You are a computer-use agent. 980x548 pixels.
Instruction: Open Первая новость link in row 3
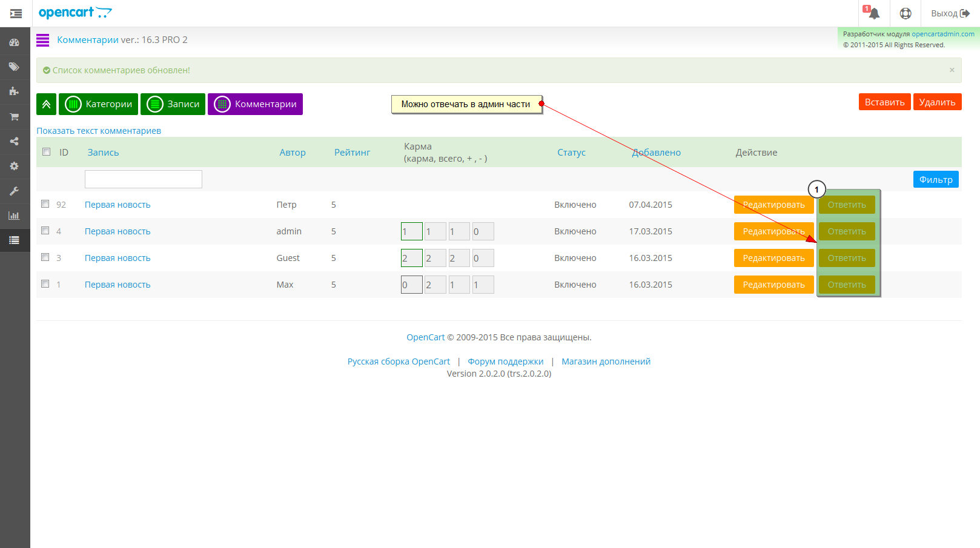point(118,258)
